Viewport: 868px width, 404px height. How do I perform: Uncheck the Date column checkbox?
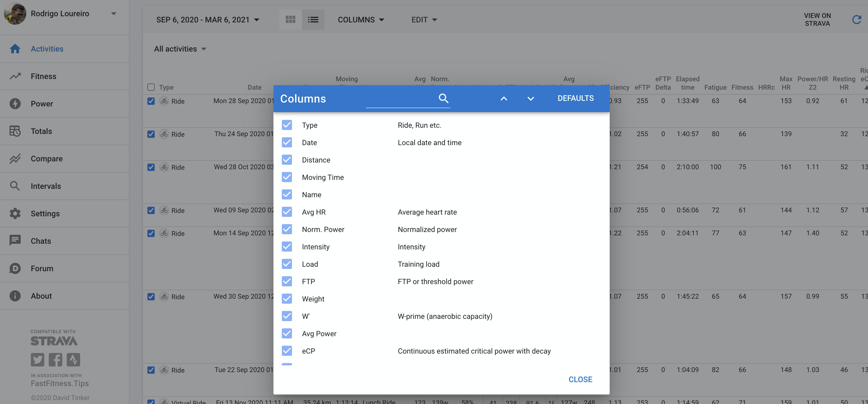pos(287,143)
